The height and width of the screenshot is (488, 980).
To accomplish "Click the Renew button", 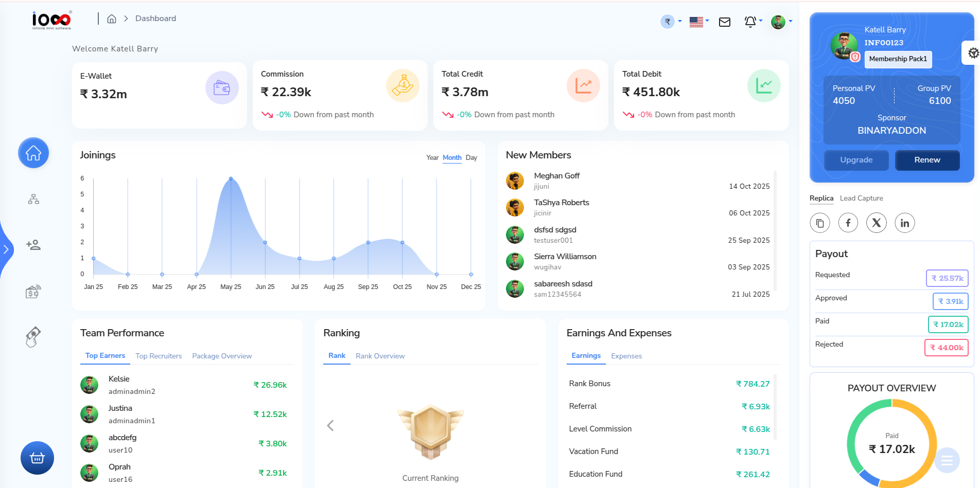I will pos(927,160).
